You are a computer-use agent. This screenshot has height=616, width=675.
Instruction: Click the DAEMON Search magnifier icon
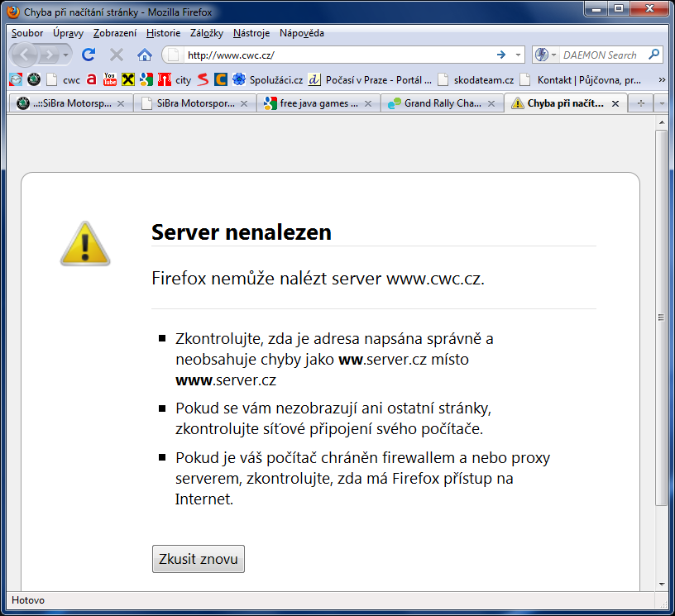(x=653, y=55)
